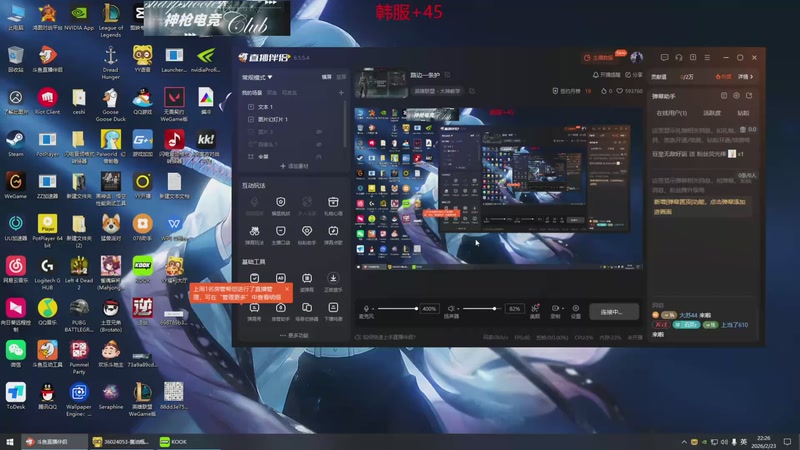Click the stream cover thumbnail
Image resolution: width=800 pixels, height=450 pixels.
381,83
